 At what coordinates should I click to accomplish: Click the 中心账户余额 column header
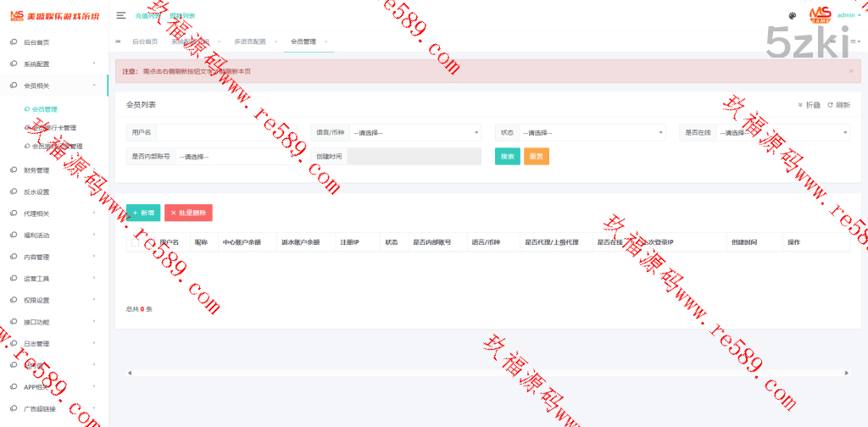tap(242, 242)
